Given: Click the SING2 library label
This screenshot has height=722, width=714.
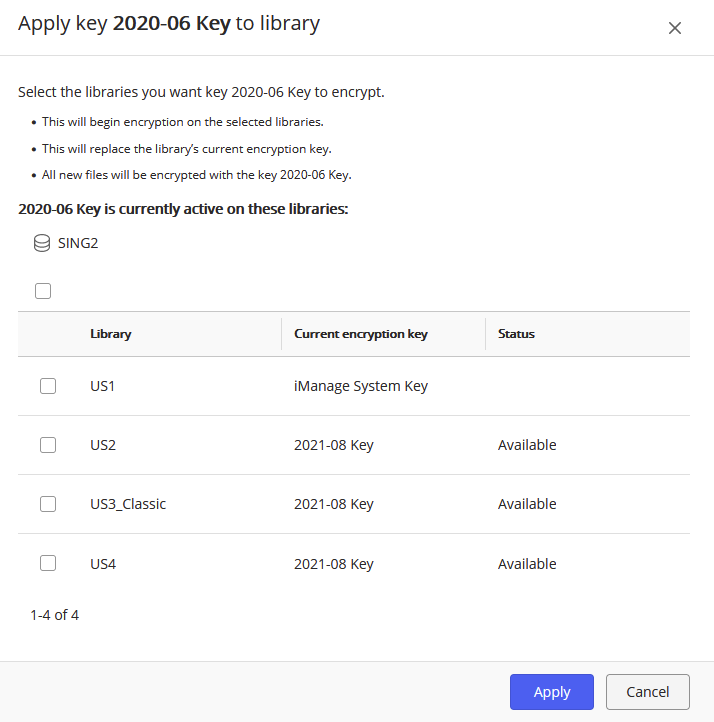Looking at the screenshot, I should point(78,243).
